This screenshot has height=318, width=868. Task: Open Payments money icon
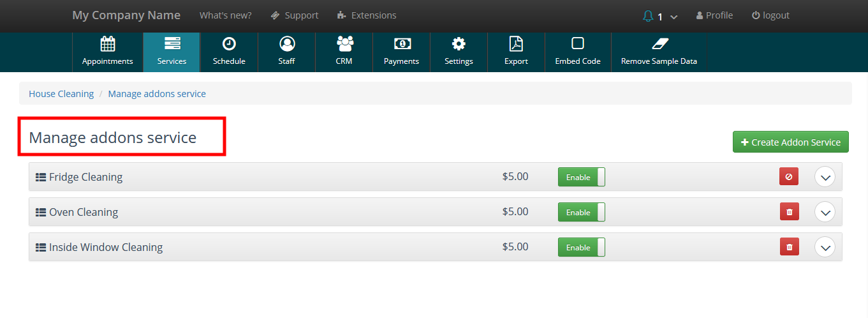click(402, 44)
